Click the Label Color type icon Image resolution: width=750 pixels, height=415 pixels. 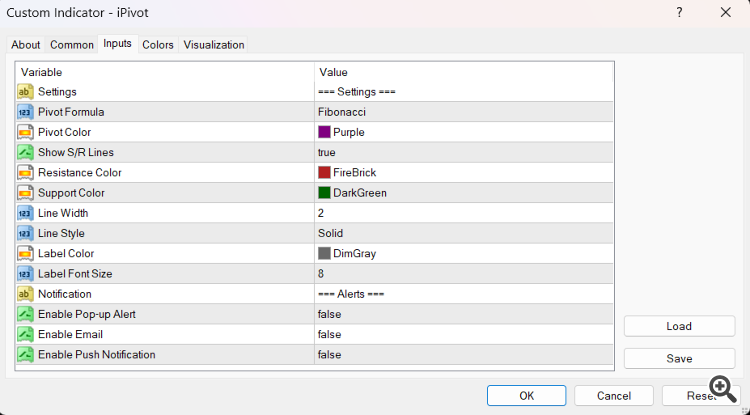point(26,253)
